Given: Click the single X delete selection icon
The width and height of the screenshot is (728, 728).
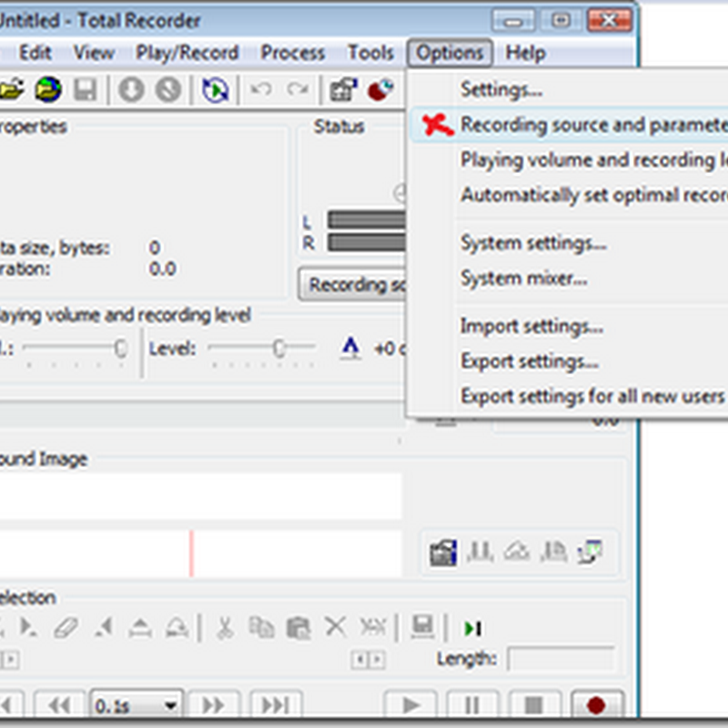Looking at the screenshot, I should pyautogui.click(x=335, y=627).
